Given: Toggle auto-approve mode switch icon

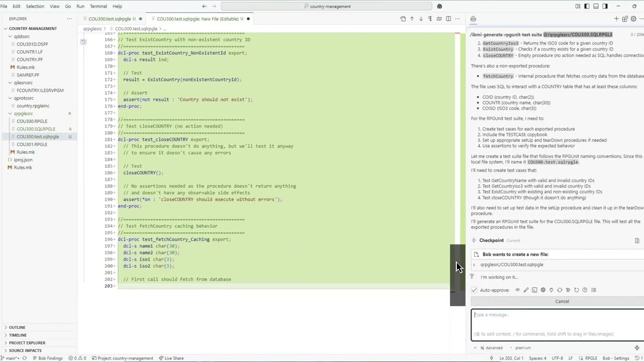Looking at the screenshot, I should pos(559,290).
